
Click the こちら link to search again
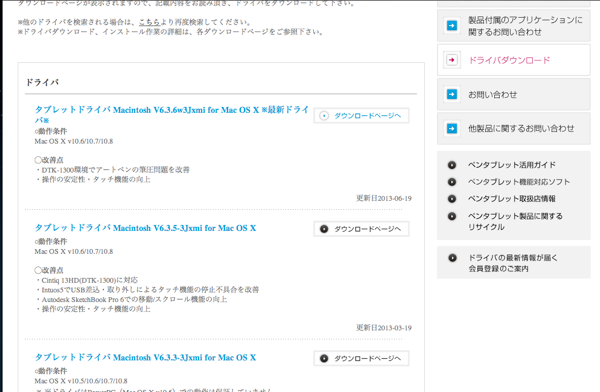pyautogui.click(x=149, y=22)
